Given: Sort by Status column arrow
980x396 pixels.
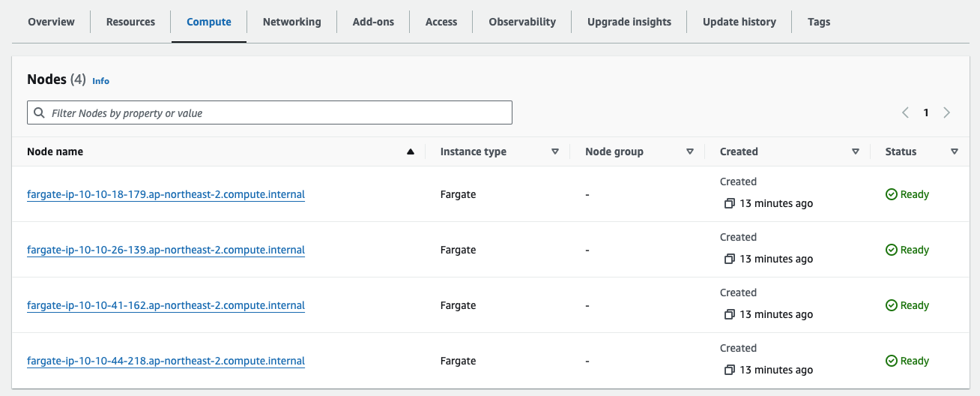Looking at the screenshot, I should pyautogui.click(x=955, y=151).
